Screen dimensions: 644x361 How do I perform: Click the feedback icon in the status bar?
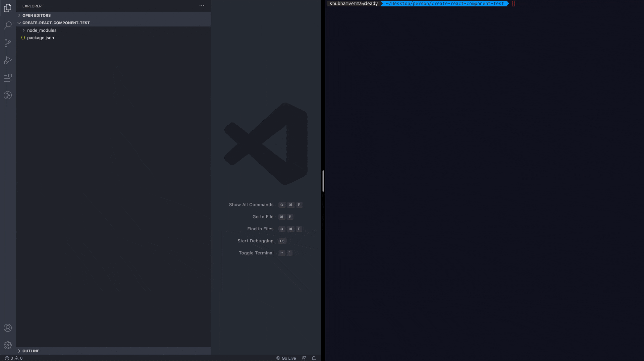[x=304, y=358]
